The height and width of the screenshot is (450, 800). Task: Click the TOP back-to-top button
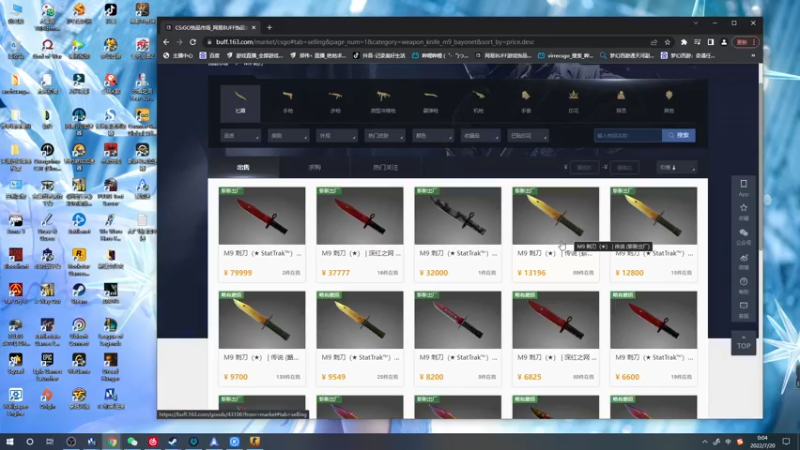pos(743,343)
